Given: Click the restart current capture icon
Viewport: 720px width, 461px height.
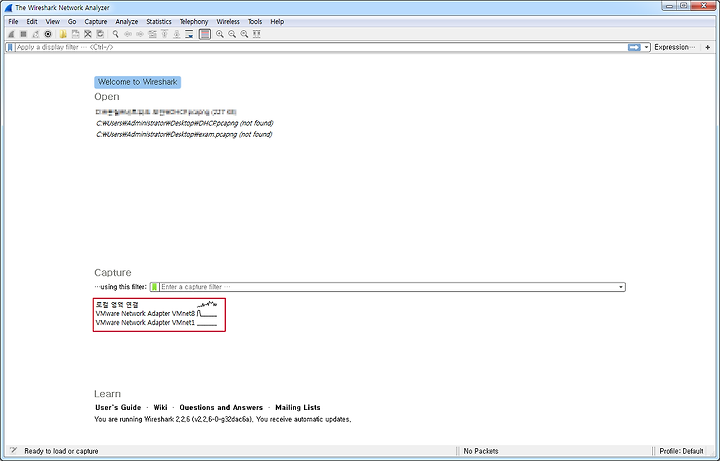Looking at the screenshot, I should [35, 34].
